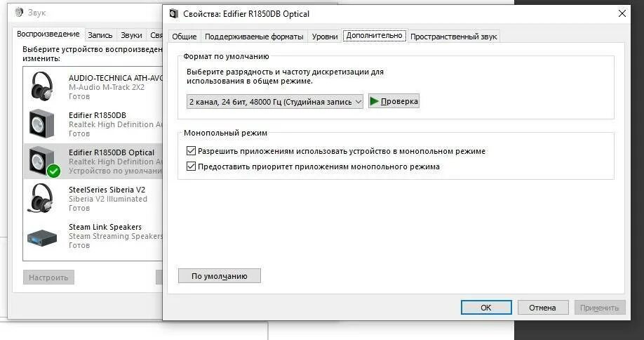This screenshot has height=340, width=644.
Task: Close the Edifier properties dialog
Action: (622, 13)
